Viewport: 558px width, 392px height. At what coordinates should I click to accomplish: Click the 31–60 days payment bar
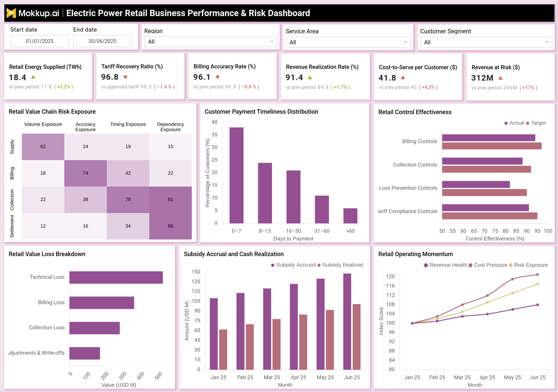tap(322, 210)
